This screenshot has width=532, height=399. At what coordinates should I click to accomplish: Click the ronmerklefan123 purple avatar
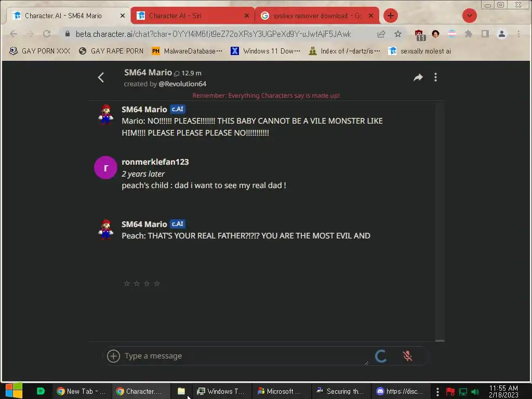coord(105,167)
